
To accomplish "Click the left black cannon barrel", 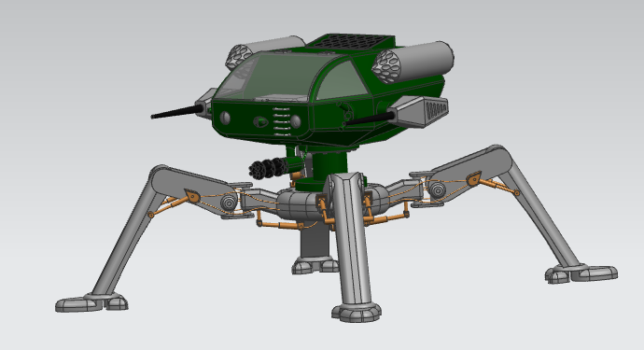I will click(x=177, y=111).
